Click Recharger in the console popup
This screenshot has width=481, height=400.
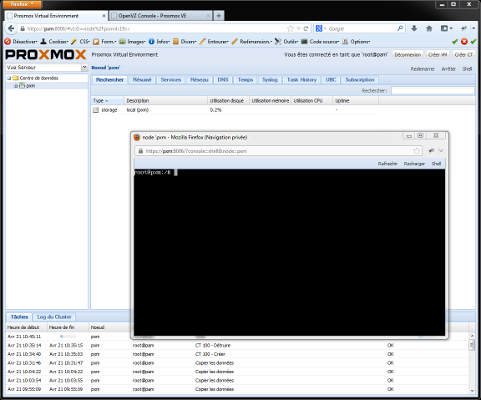[x=414, y=164]
